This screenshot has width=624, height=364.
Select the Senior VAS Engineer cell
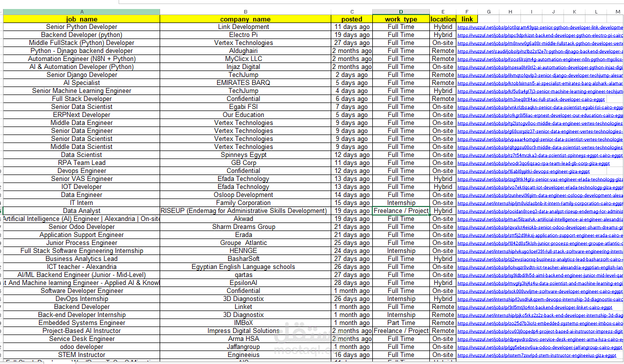coord(82,179)
